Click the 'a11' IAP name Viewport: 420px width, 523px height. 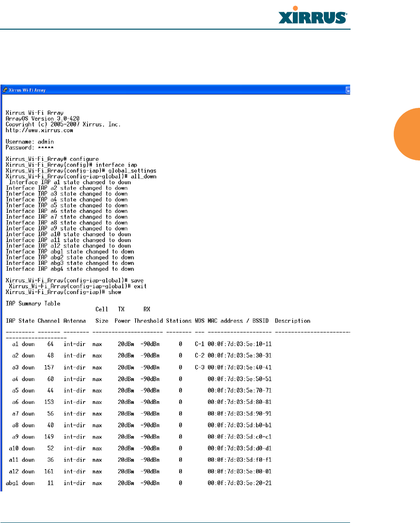pos(14,460)
